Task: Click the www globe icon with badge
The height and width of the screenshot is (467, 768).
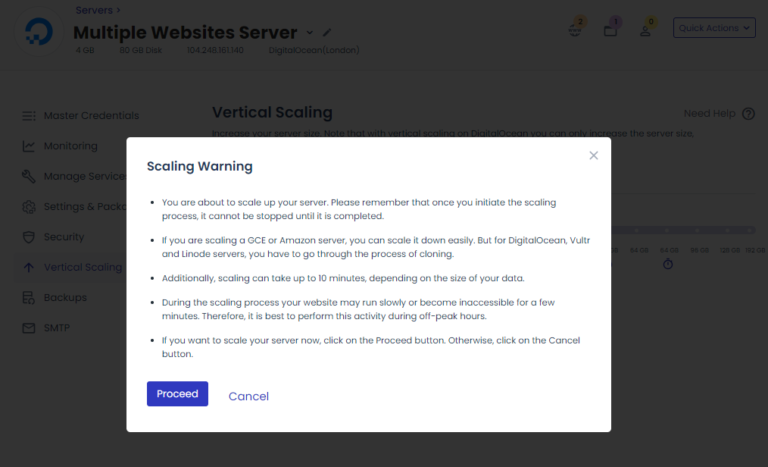Action: point(575,30)
